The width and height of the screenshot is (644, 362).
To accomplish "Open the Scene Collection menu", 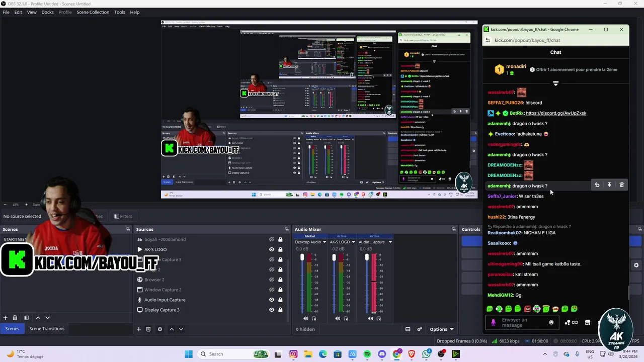I will tap(93, 12).
